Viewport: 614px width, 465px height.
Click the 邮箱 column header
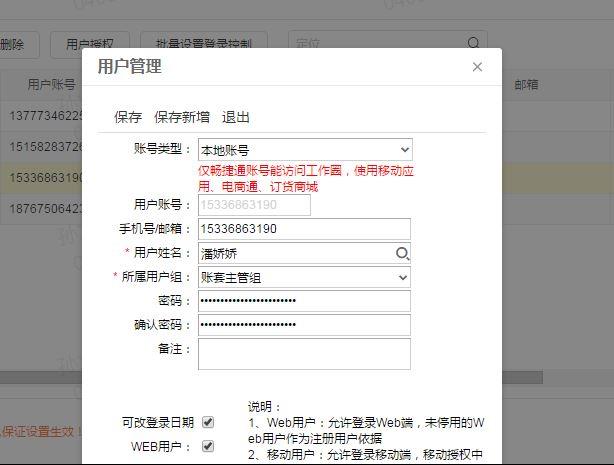pos(526,84)
